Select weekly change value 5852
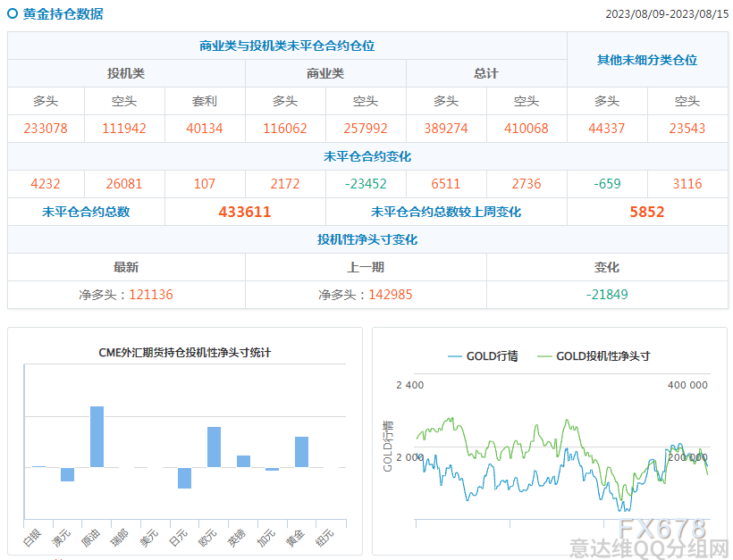This screenshot has width=733, height=560. click(x=647, y=212)
